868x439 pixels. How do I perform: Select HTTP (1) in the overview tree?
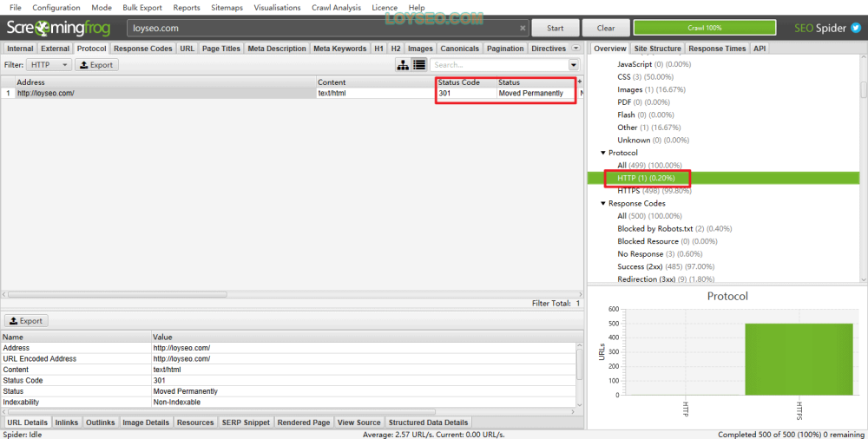click(646, 178)
